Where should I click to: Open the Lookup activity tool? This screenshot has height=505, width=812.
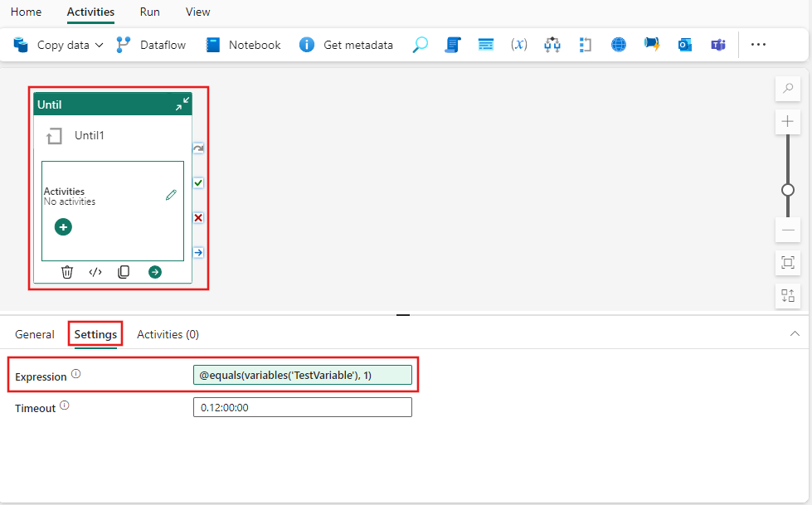tap(420, 45)
